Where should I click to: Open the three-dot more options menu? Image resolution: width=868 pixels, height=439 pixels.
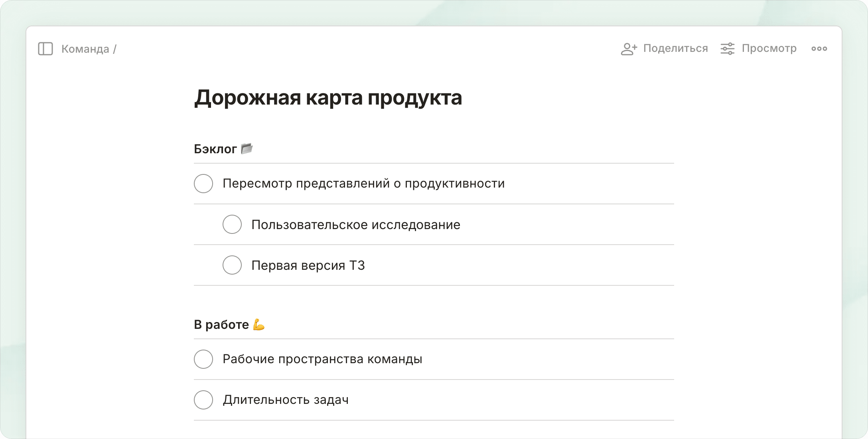(819, 49)
